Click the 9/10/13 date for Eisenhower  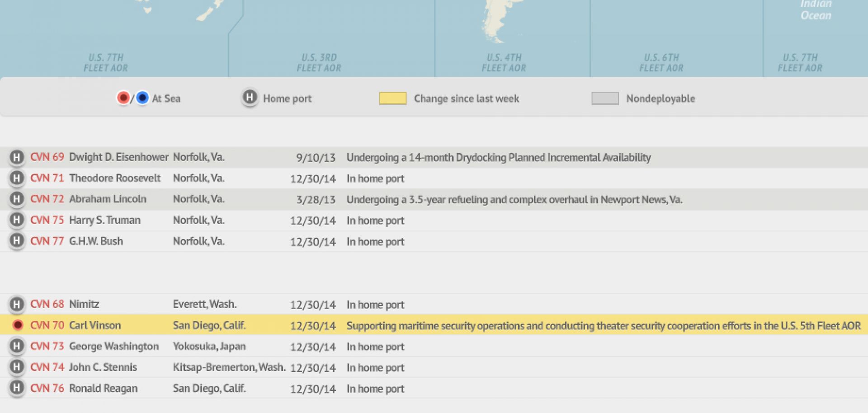(316, 158)
